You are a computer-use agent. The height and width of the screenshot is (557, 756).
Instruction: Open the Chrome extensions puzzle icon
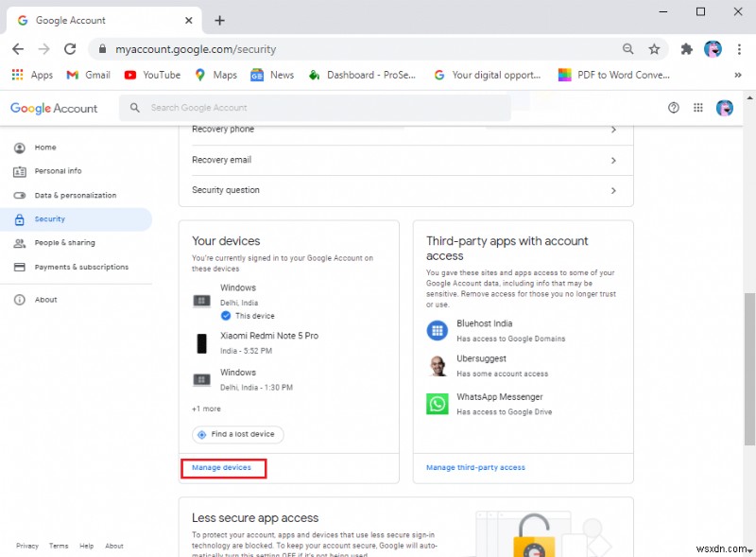coord(686,49)
